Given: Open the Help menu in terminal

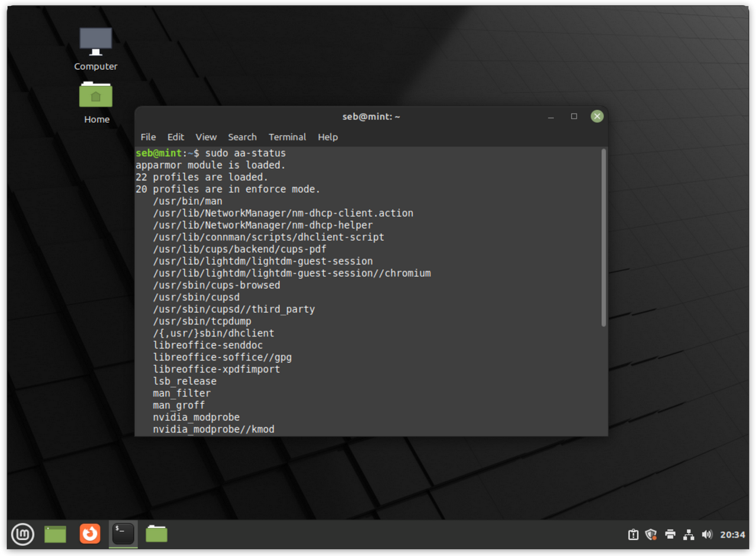Looking at the screenshot, I should coord(328,137).
